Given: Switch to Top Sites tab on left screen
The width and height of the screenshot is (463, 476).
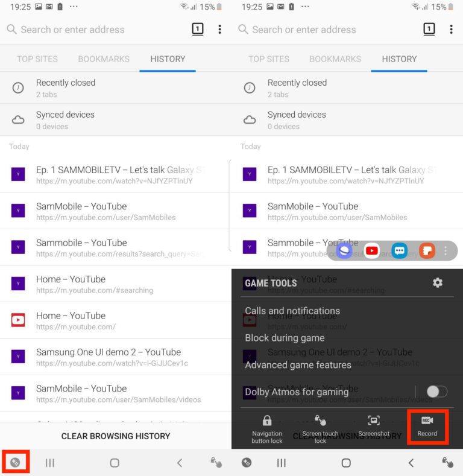Looking at the screenshot, I should pos(37,59).
